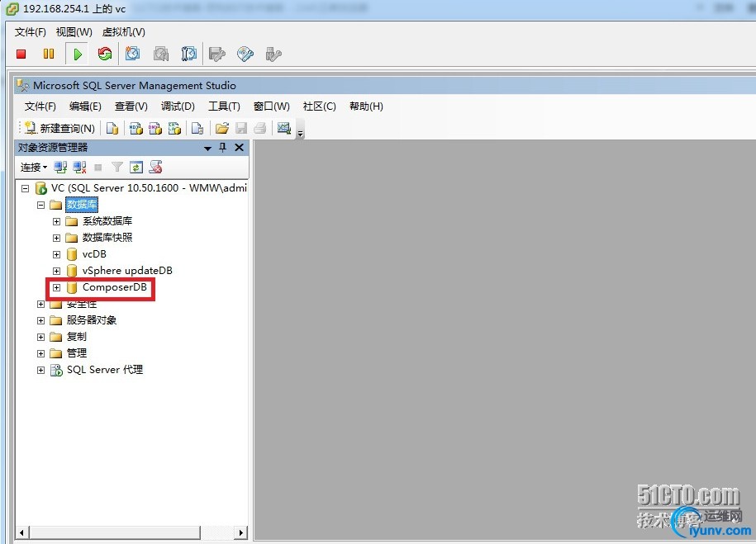Collapse the VC server node
756x544 pixels.
pyautogui.click(x=25, y=189)
